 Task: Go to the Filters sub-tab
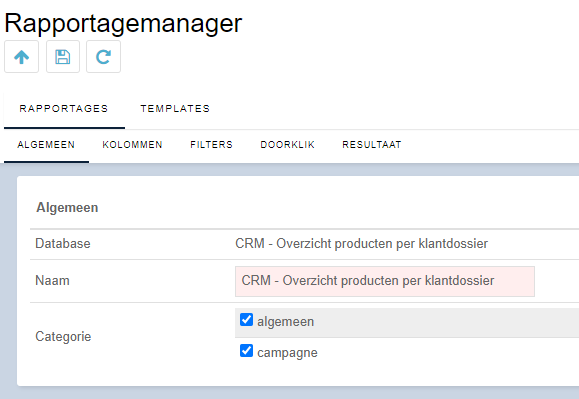(x=212, y=145)
